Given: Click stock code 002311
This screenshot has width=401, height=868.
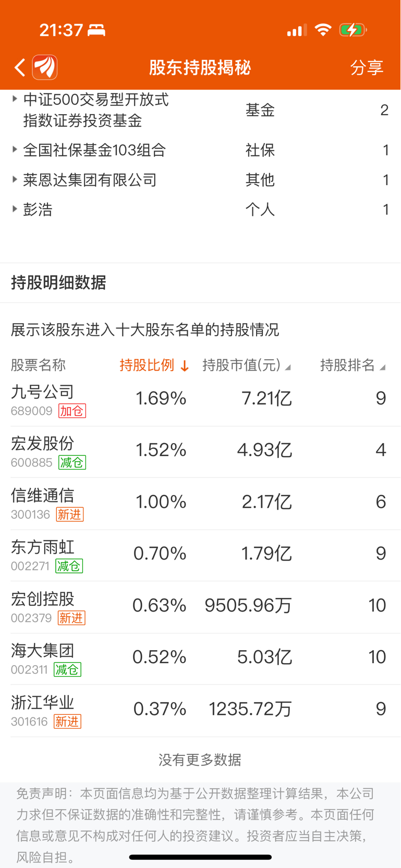Looking at the screenshot, I should pos(30,669).
